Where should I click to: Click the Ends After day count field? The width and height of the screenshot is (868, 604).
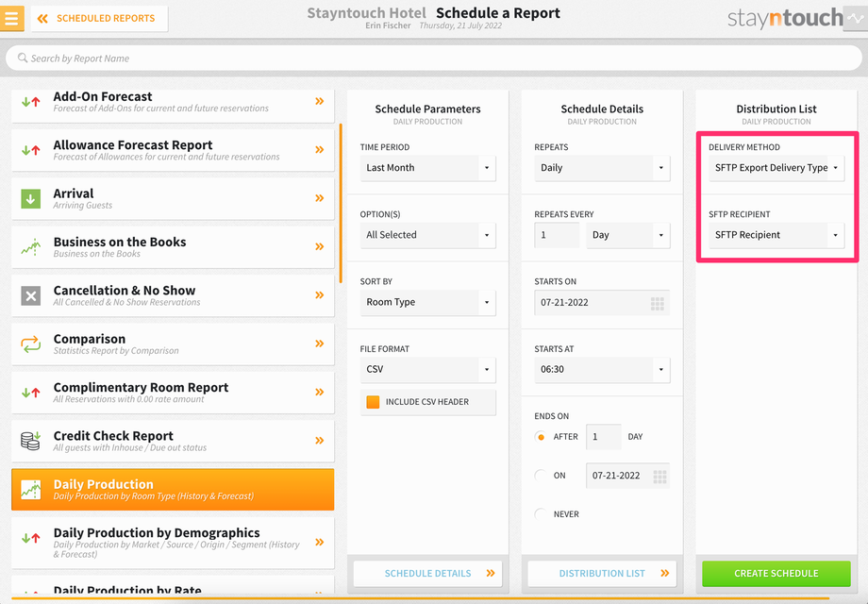(x=604, y=437)
